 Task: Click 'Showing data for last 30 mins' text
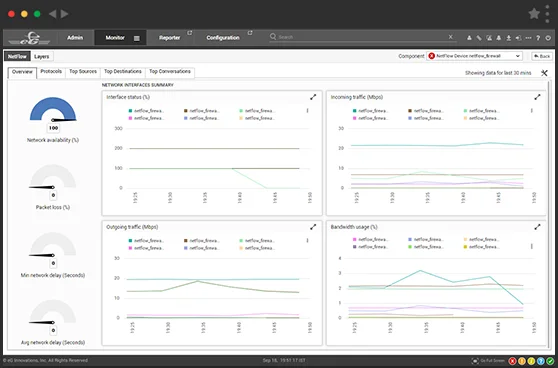pyautogui.click(x=498, y=73)
